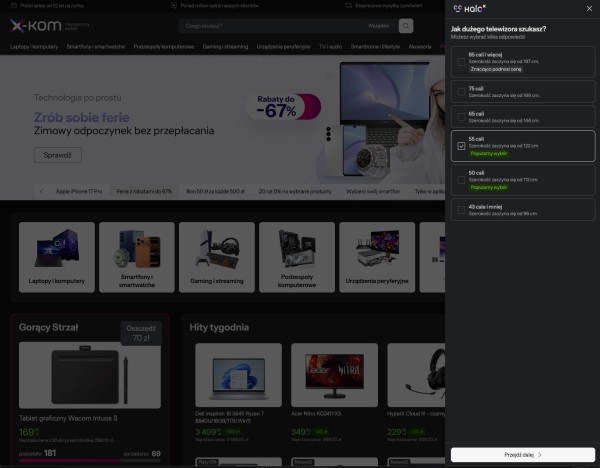Click the 'Oszczędź 70 zł' badge
The height and width of the screenshot is (468, 600).
click(x=141, y=333)
